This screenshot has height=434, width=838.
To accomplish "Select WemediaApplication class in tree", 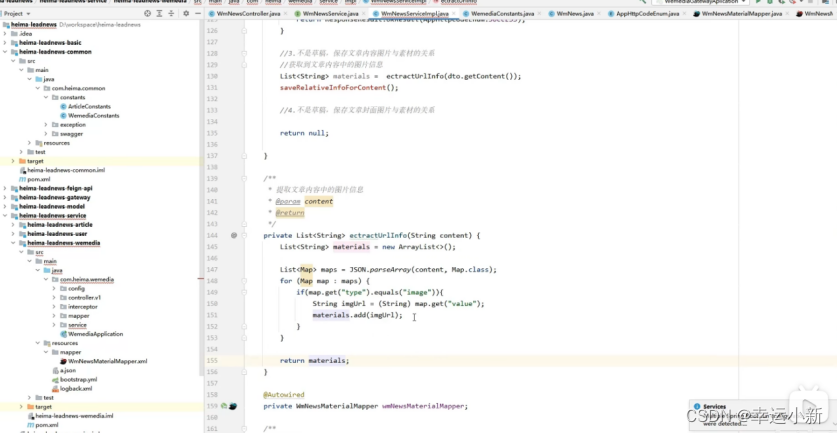I will (x=95, y=334).
